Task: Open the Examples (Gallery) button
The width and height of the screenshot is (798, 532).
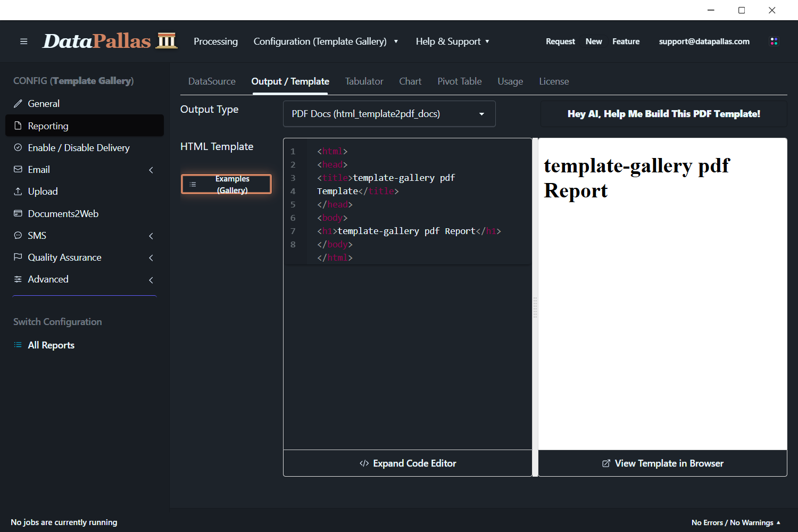Action: coord(226,184)
